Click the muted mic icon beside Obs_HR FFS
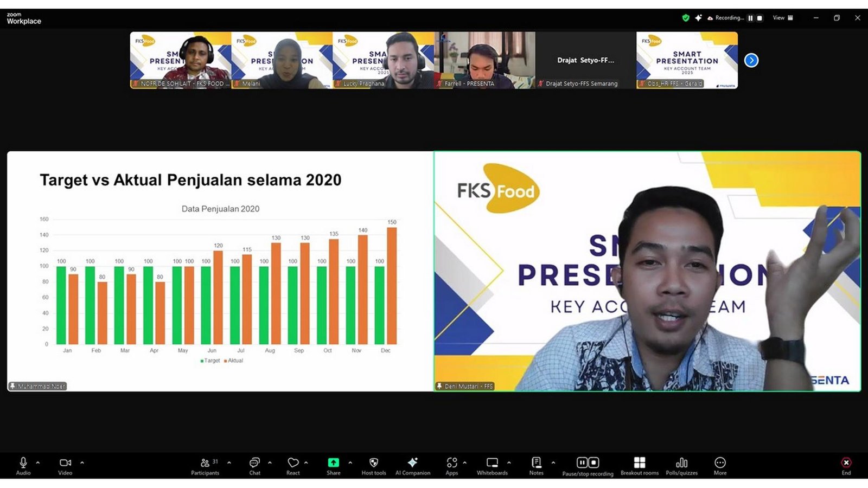 click(642, 84)
